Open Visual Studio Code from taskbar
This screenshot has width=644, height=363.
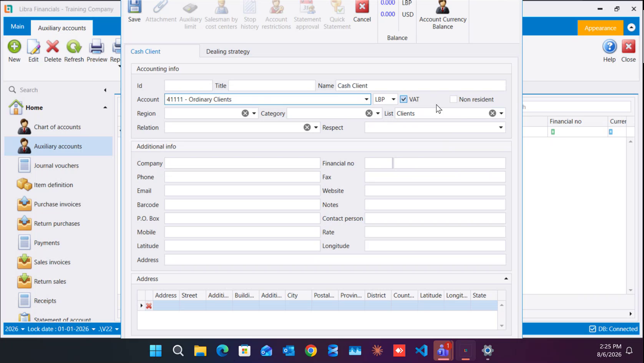(421, 350)
